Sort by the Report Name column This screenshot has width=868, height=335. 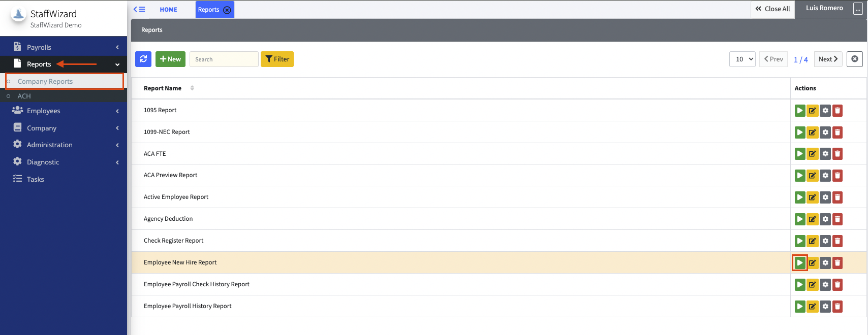[x=163, y=88]
